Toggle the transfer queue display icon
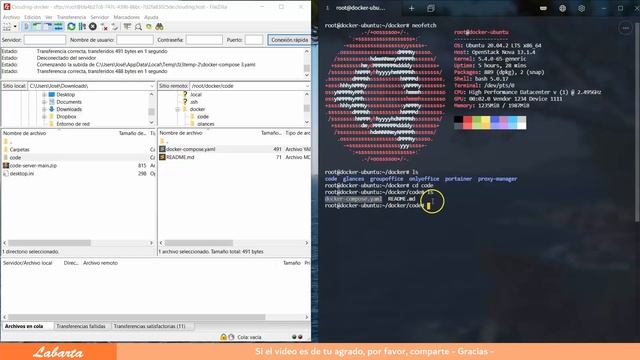Screen dimensions: 640x360 click(58, 27)
